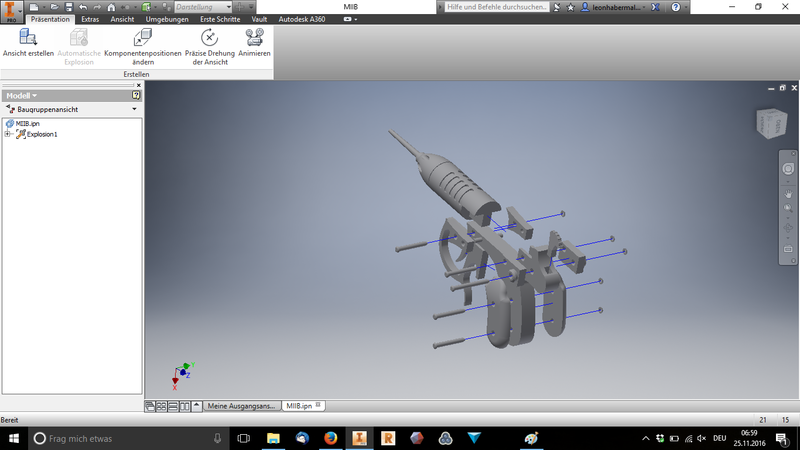Screen dimensions: 800x450
Task: Open the Umgebungen ribbon tab
Action: click(x=167, y=19)
